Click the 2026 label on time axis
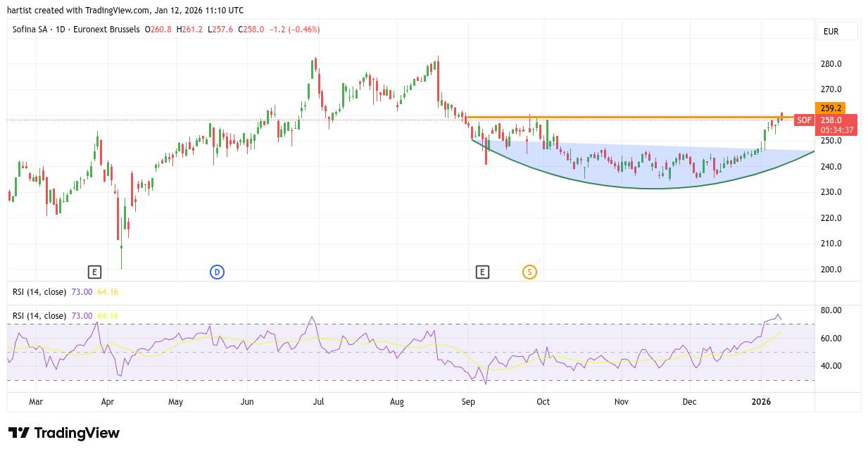Viewport: 868px width, 454px height. tap(761, 402)
